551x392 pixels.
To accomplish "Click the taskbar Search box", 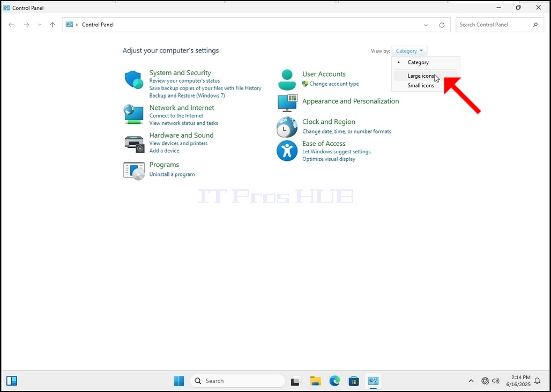I will pyautogui.click(x=237, y=381).
